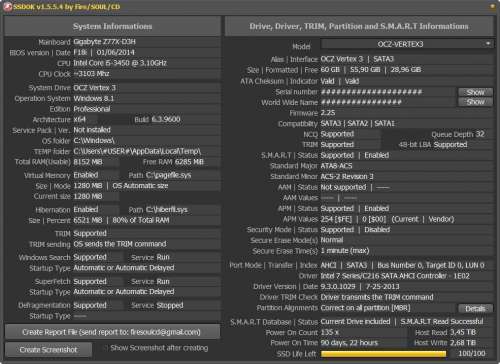500x364 pixels.
Task: Select Power On Time 90 days, 22 hours
Action: 349,343
